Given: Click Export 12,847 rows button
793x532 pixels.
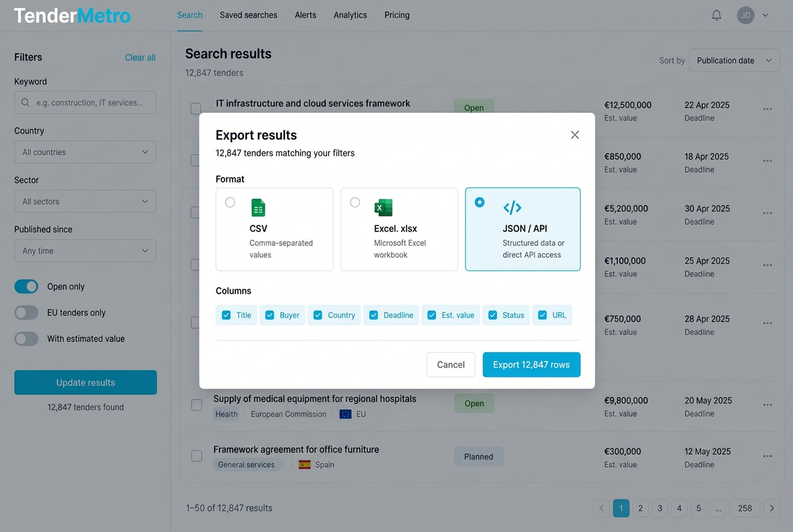Looking at the screenshot, I should pos(531,364).
